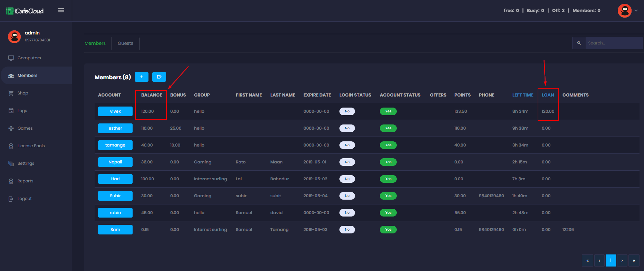Open License Pools in sidebar

pyautogui.click(x=31, y=146)
